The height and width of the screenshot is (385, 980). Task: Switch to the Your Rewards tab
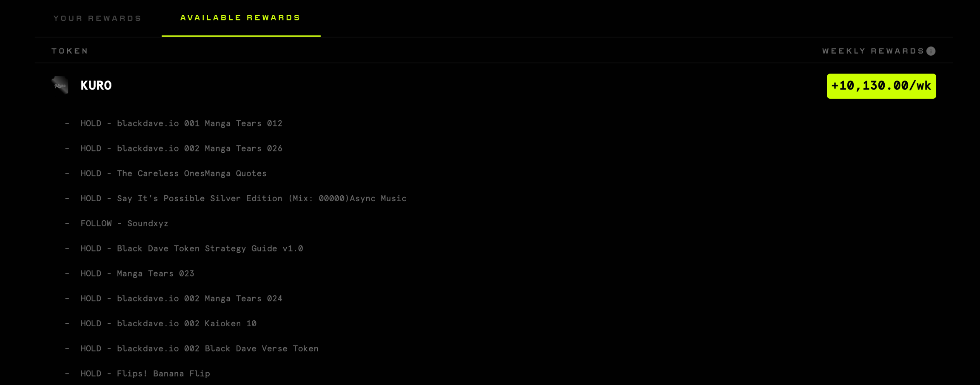point(97,18)
